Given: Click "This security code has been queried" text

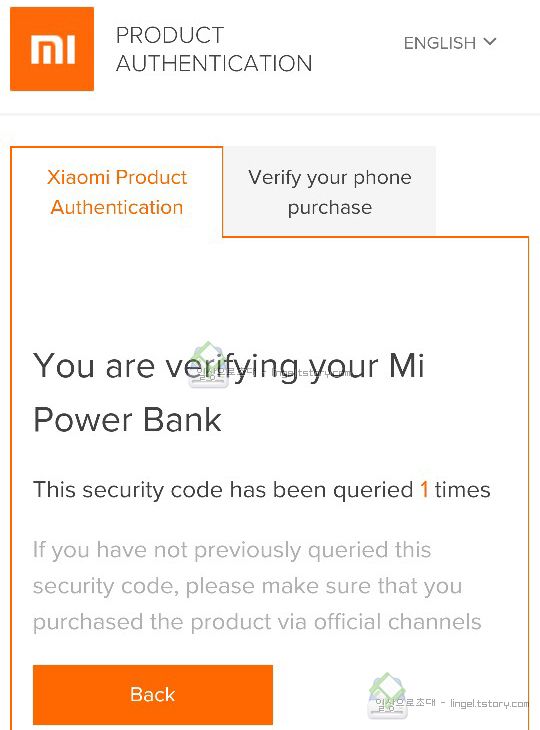Looking at the screenshot, I should pyautogui.click(x=223, y=490).
